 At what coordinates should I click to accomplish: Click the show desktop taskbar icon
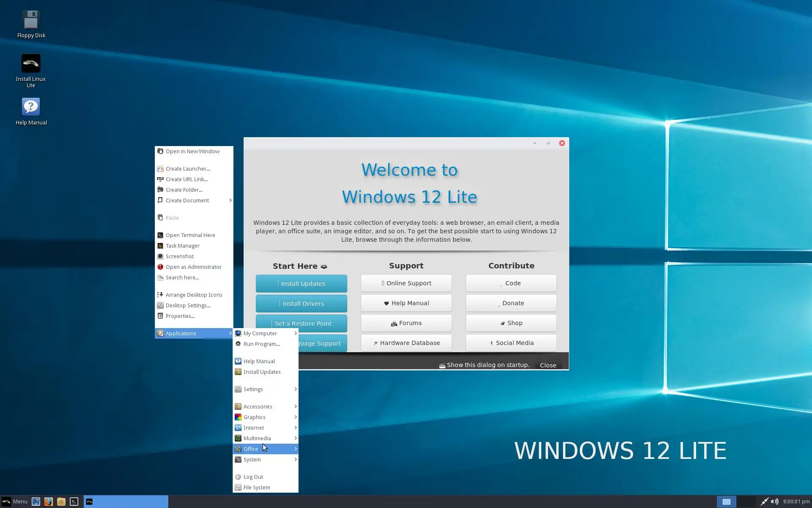[36, 502]
